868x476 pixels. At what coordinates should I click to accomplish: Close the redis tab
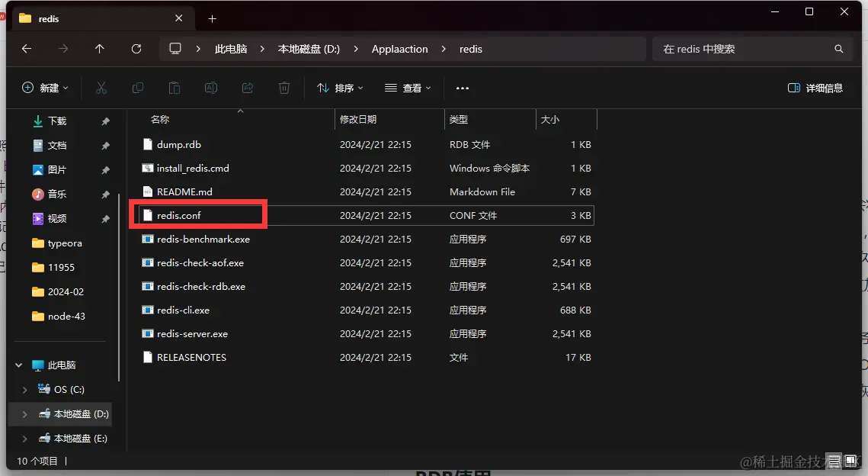[179, 18]
